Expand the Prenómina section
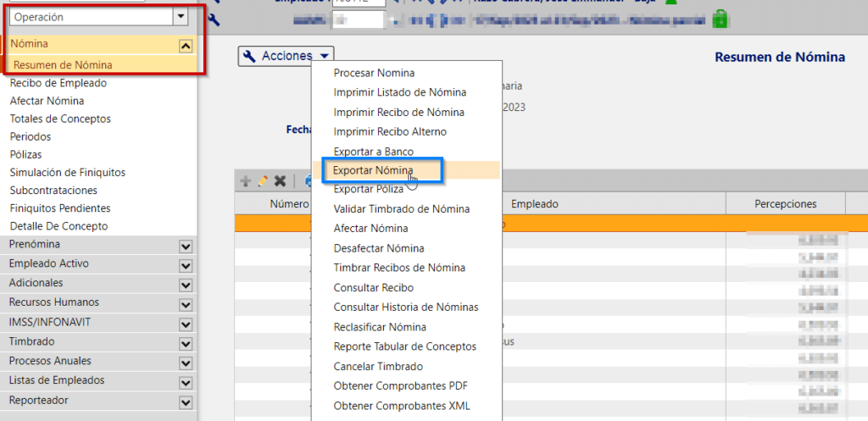Screen dimensions: 868x421 pyautogui.click(x=186, y=246)
